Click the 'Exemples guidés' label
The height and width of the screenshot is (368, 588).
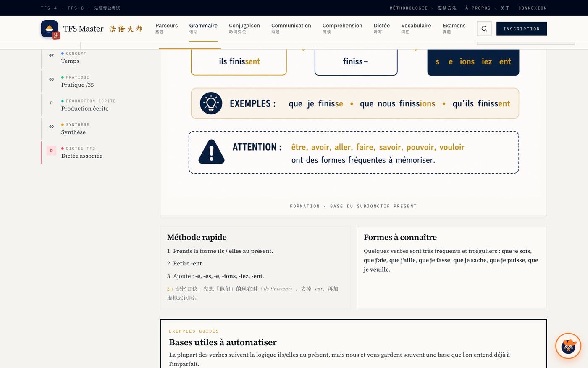[x=194, y=331]
